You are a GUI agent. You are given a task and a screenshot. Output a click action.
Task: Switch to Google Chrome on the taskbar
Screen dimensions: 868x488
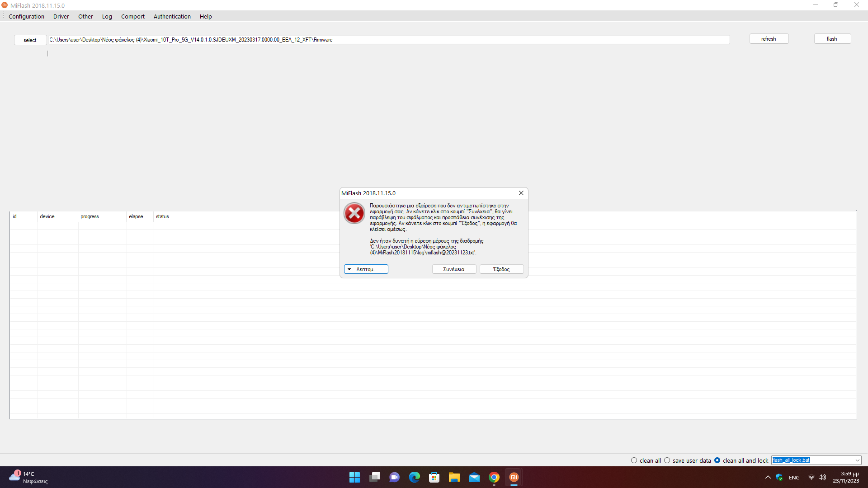pyautogui.click(x=494, y=477)
